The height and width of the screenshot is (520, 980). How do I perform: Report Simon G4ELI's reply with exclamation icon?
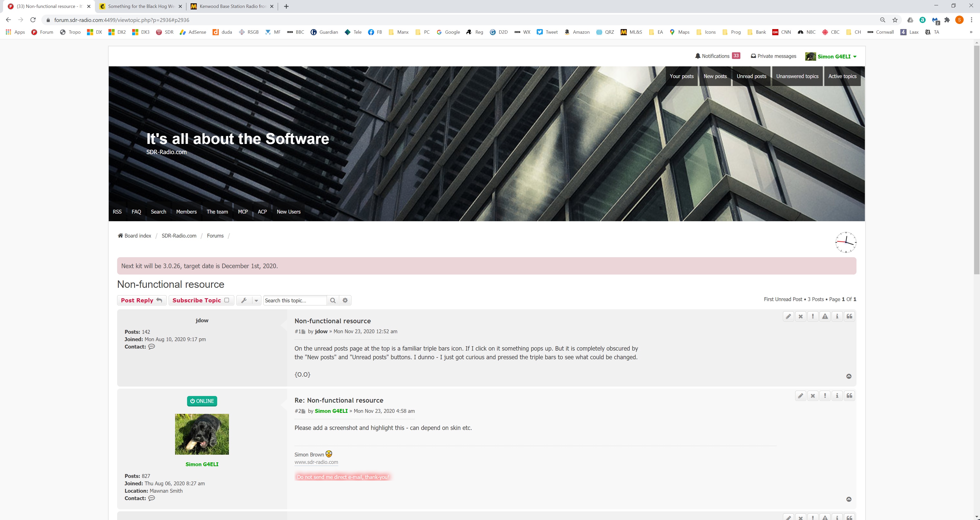(x=825, y=396)
